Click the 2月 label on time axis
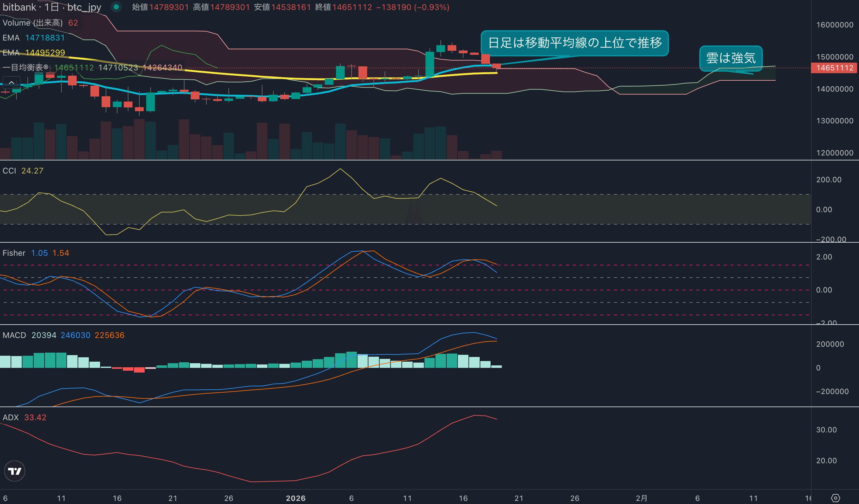This screenshot has width=859, height=504. coord(641,498)
